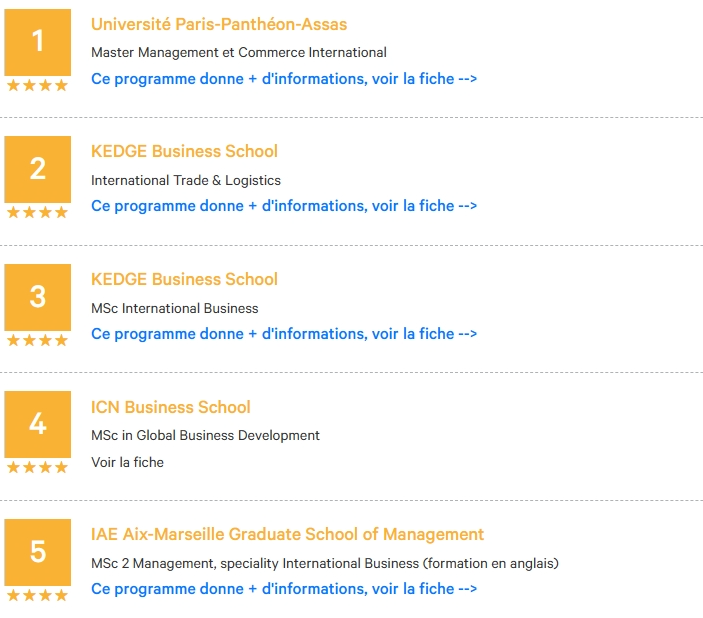Screen dimensions: 703x618
Task: Open IAE Aix-Marseille Graduate School of Management link
Action: pos(287,534)
